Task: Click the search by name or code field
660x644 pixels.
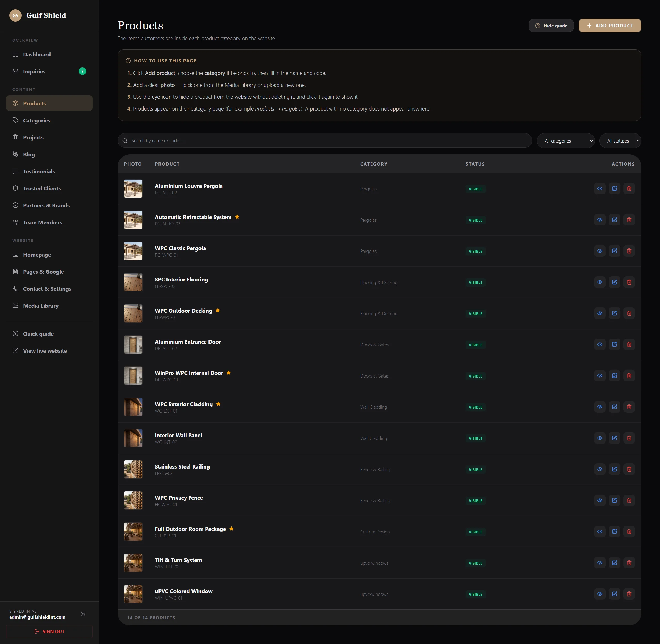Action: [x=325, y=141]
